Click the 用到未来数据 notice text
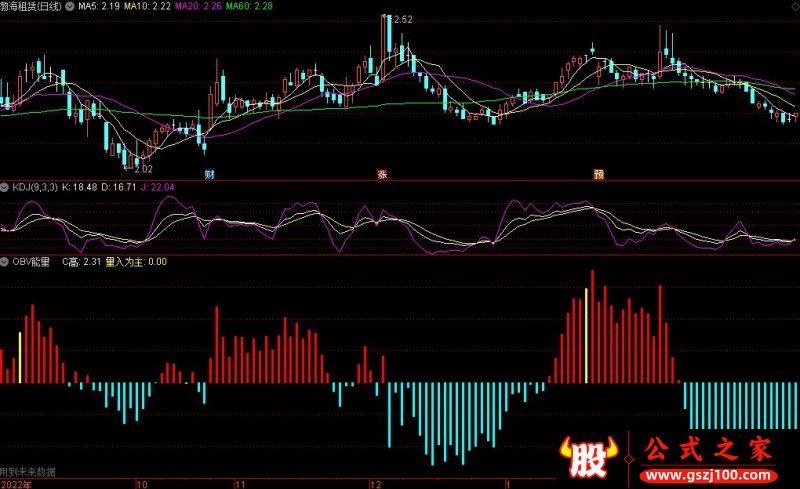800x489 pixels. [28, 472]
